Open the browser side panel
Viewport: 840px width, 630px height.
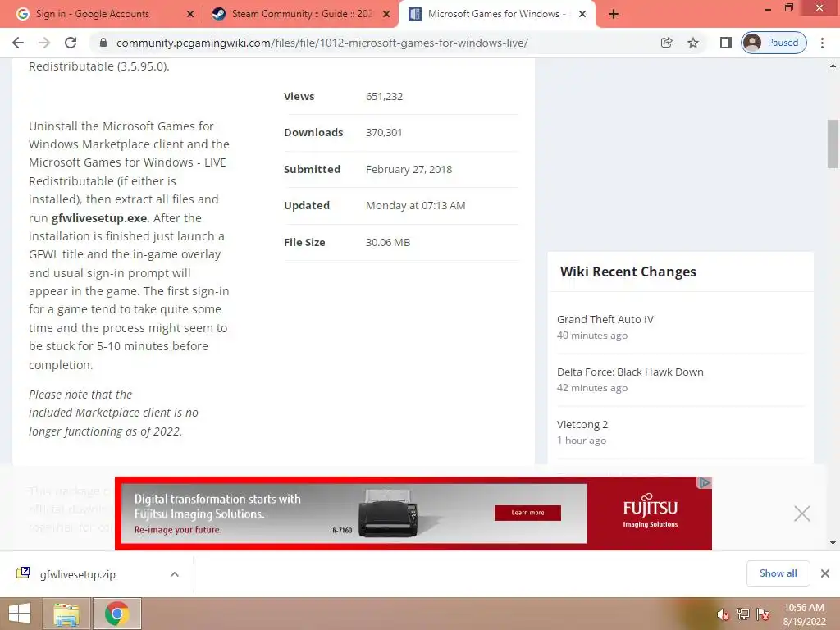tap(726, 43)
